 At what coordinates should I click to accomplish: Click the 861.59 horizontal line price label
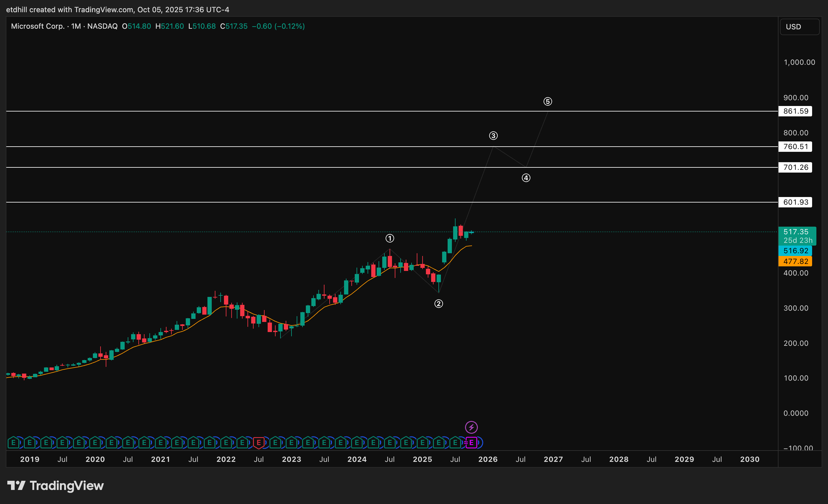click(x=795, y=111)
